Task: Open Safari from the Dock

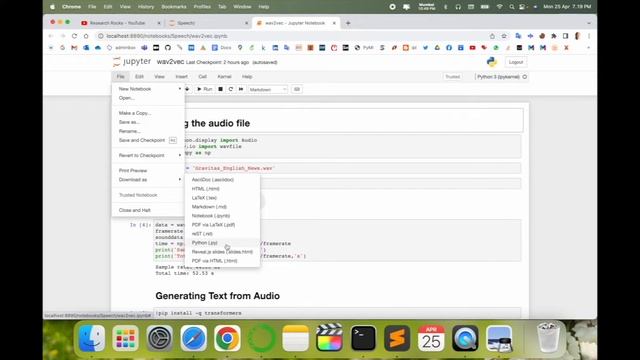Action: 193,338
